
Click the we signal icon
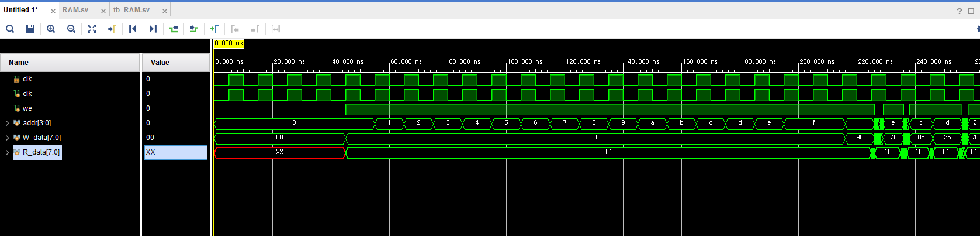pos(17,108)
